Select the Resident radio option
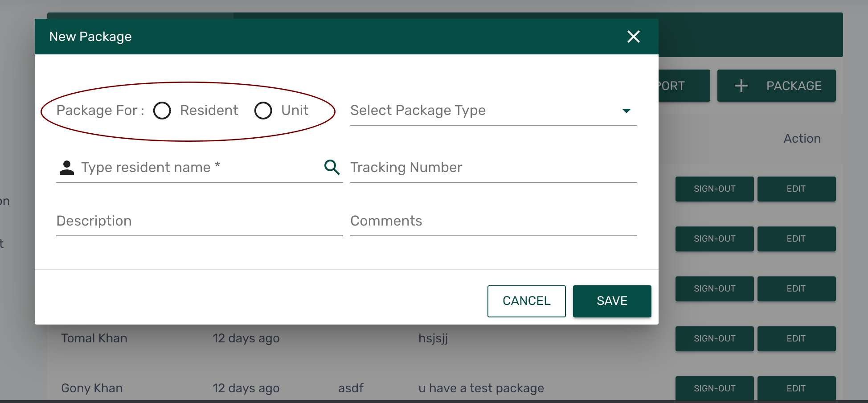The height and width of the screenshot is (403, 868). click(162, 111)
